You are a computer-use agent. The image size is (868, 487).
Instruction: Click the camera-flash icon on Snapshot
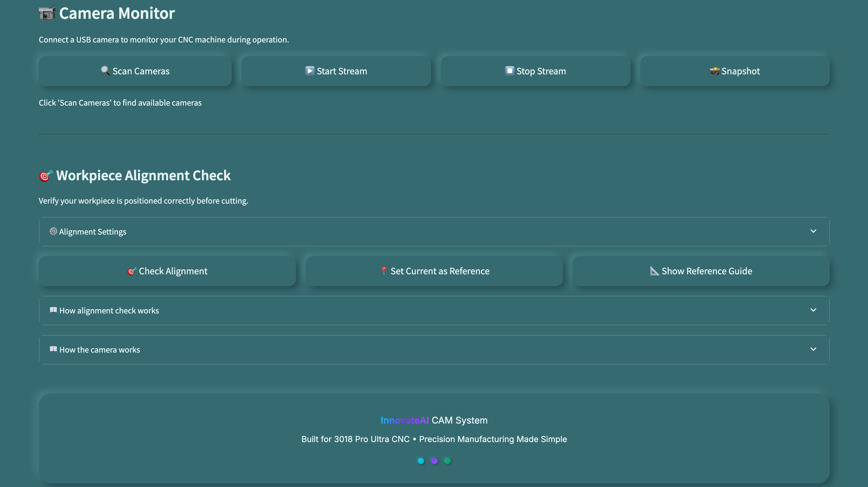(x=714, y=71)
